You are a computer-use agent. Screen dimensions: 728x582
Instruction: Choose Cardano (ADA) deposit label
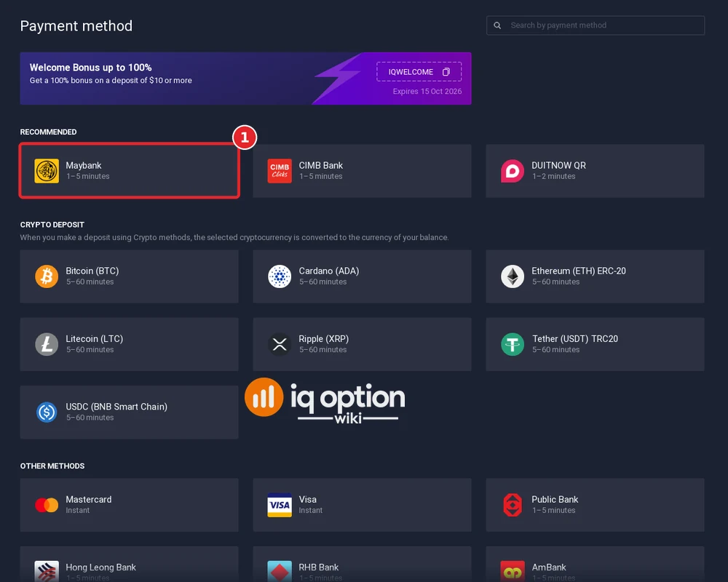pos(329,271)
